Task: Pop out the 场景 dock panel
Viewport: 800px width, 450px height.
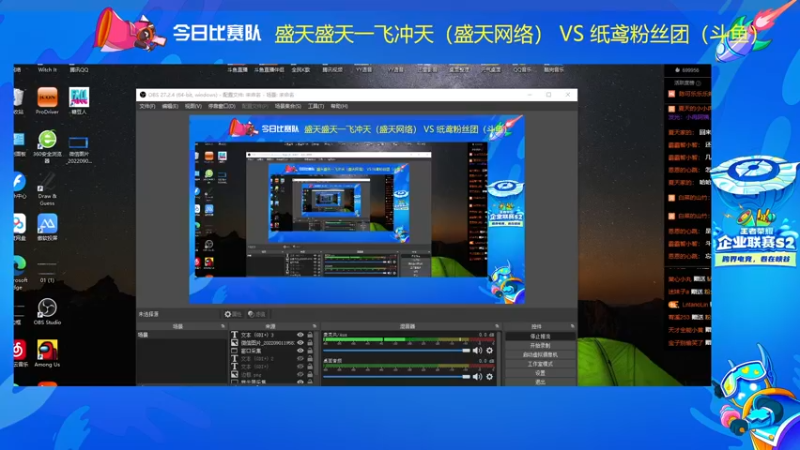Action: [223, 326]
